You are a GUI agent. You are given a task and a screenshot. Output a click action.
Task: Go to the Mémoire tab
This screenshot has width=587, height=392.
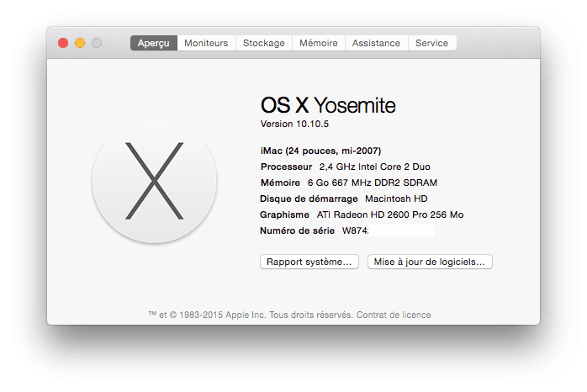coord(319,43)
